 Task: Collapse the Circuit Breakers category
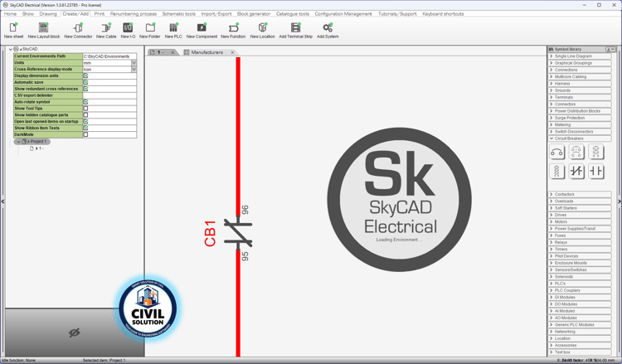coord(580,138)
